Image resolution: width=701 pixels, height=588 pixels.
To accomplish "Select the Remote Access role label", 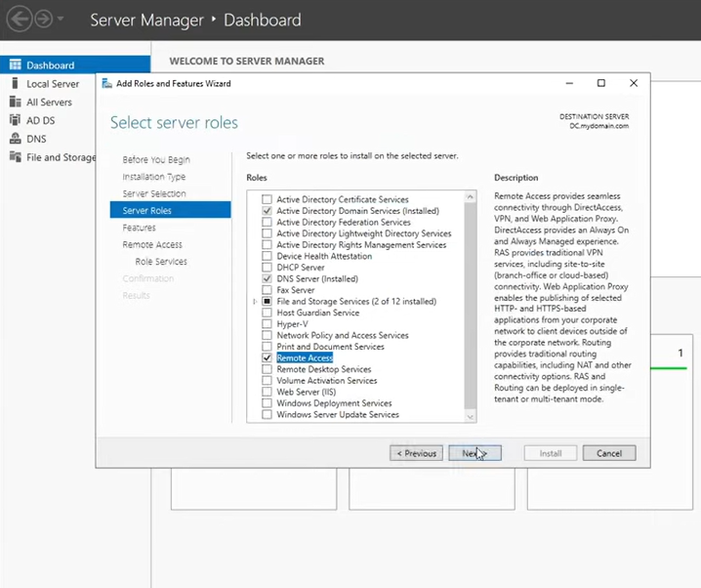I will [305, 357].
